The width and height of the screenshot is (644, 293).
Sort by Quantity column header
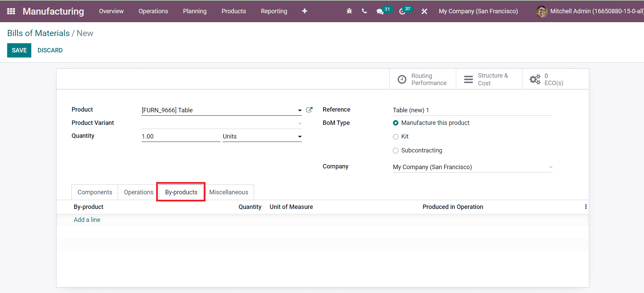250,207
